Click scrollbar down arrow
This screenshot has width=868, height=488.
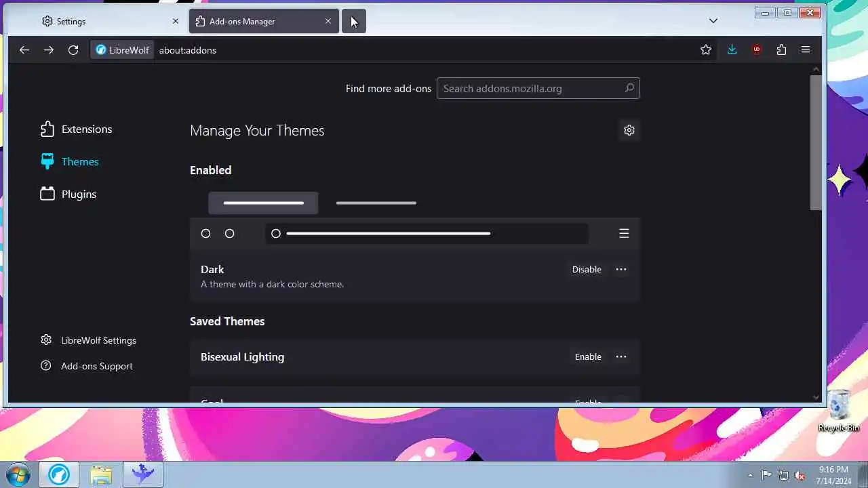pyautogui.click(x=816, y=397)
